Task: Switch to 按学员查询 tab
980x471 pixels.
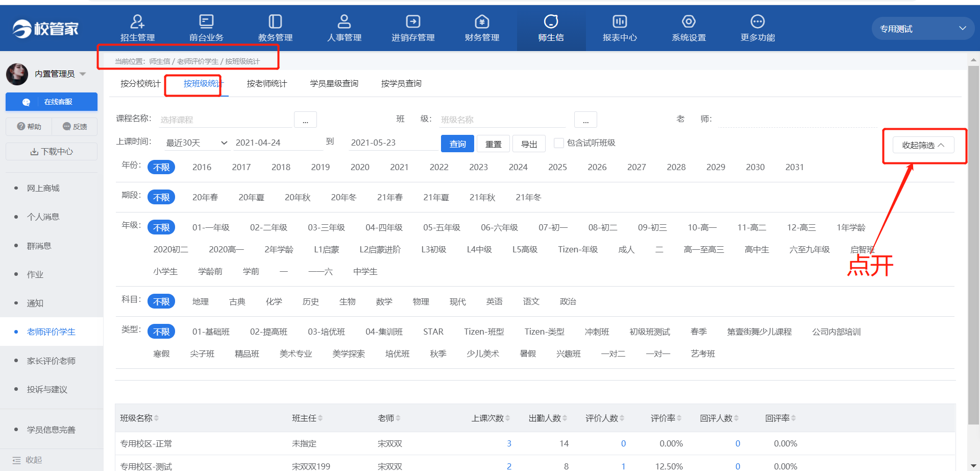Action: (401, 83)
